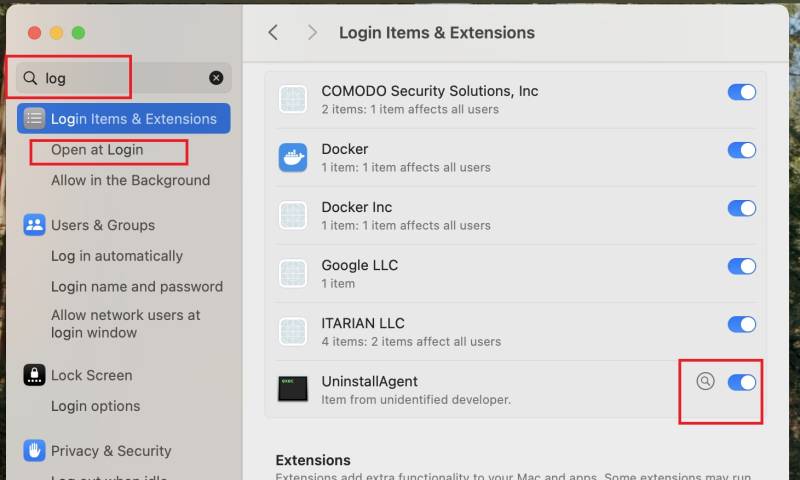Open Log in automatically setting
The height and width of the screenshot is (480, 800).
(117, 256)
